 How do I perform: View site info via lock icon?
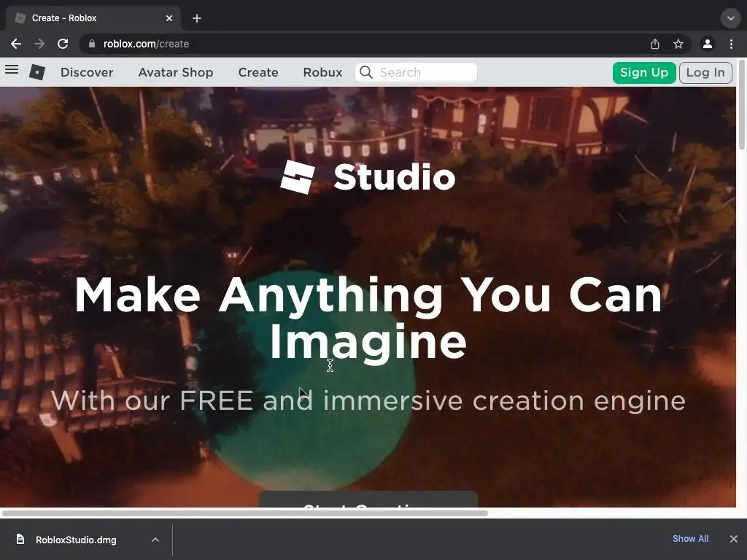click(x=92, y=44)
